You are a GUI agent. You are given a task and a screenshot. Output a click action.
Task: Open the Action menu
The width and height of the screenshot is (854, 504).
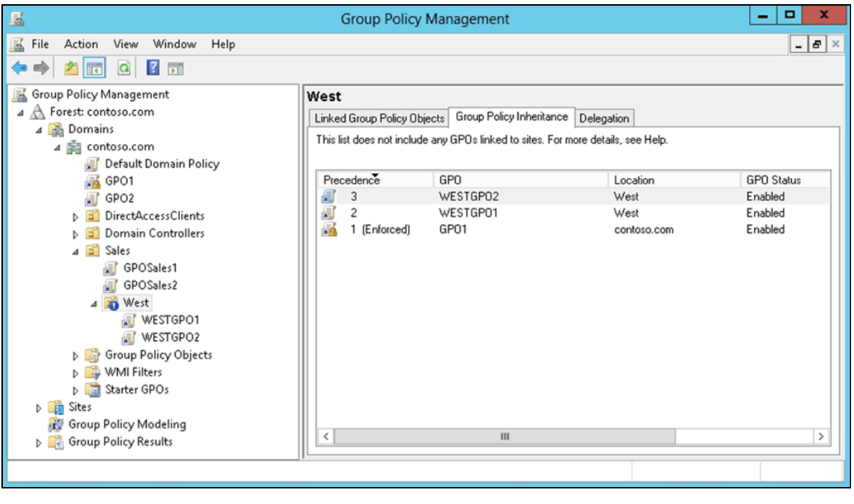click(81, 44)
